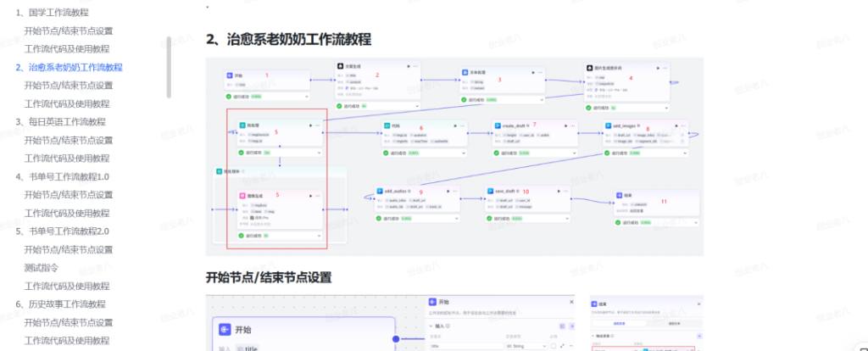Go to 测试指令 section in sidebar
The image size is (868, 351).
pos(42,267)
